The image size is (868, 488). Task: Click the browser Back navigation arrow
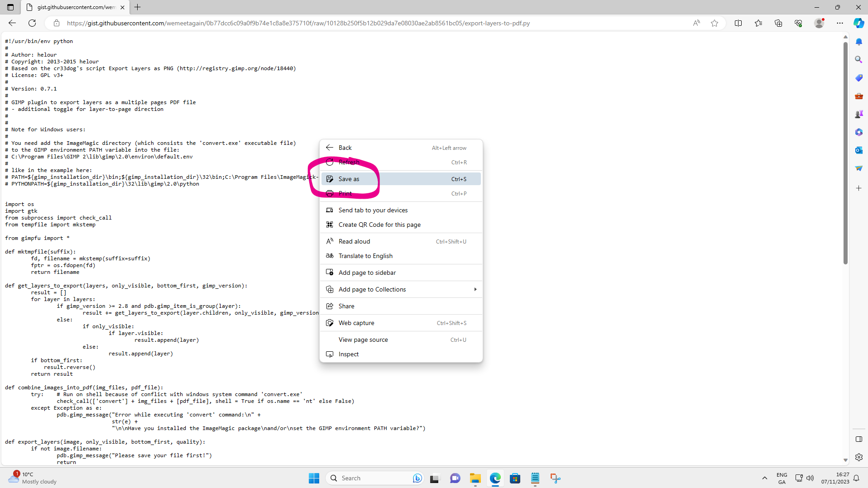(x=12, y=23)
